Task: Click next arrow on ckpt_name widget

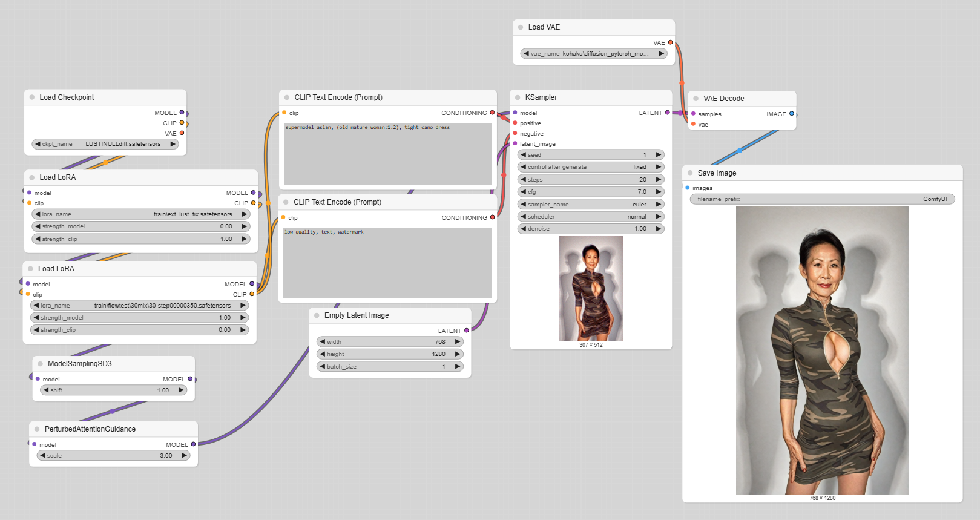Action: tap(173, 144)
